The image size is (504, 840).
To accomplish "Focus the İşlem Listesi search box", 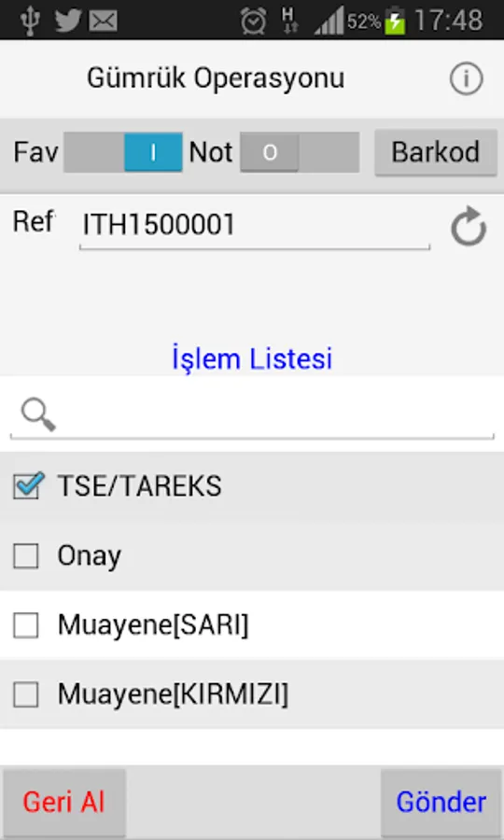I will 252,415.
